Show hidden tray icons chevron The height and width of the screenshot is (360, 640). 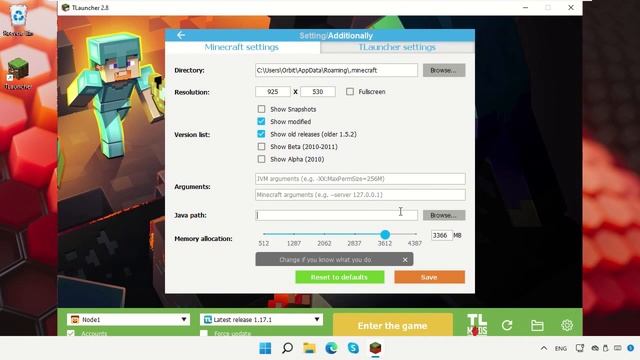click(544, 348)
